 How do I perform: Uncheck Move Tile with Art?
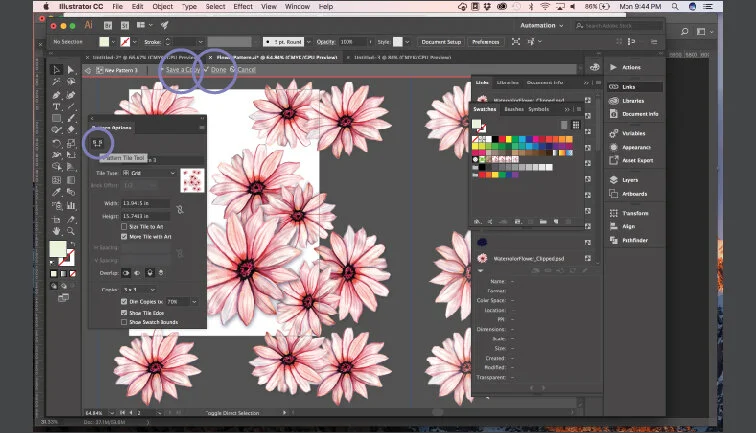point(124,237)
